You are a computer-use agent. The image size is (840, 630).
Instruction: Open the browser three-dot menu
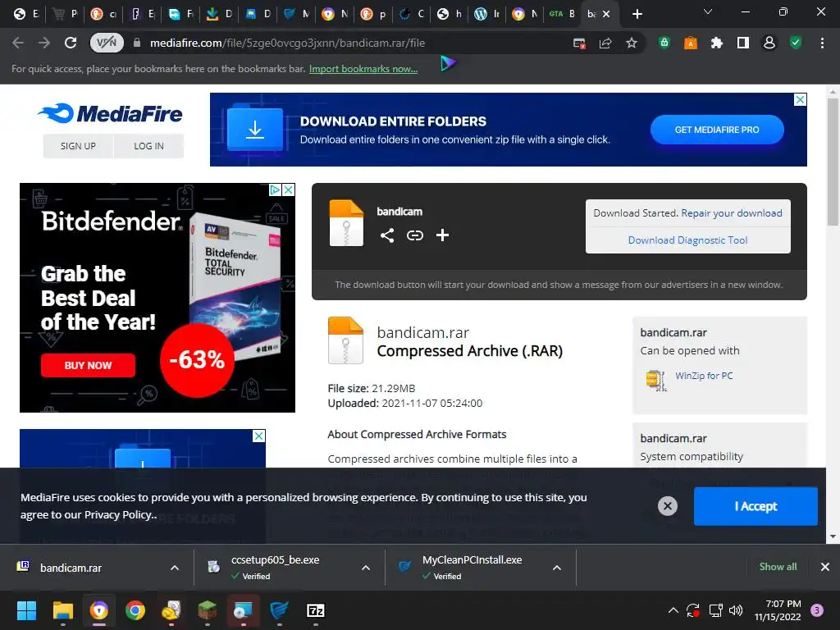pyautogui.click(x=822, y=43)
